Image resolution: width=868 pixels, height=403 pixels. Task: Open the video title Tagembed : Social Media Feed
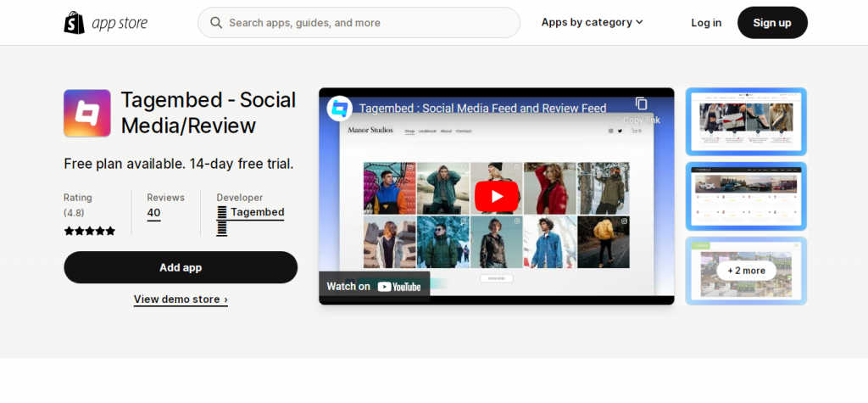[482, 108]
